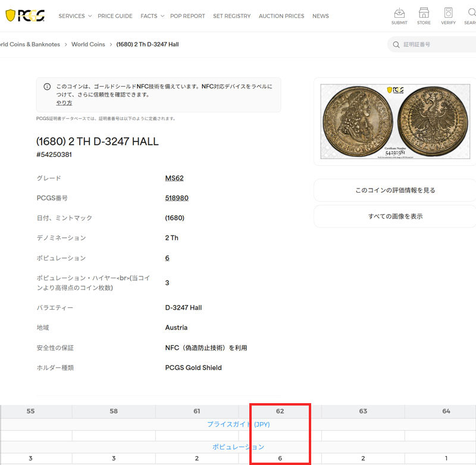Click the PCGS Gold Shield holder value
476x465 pixels.
[193, 367]
